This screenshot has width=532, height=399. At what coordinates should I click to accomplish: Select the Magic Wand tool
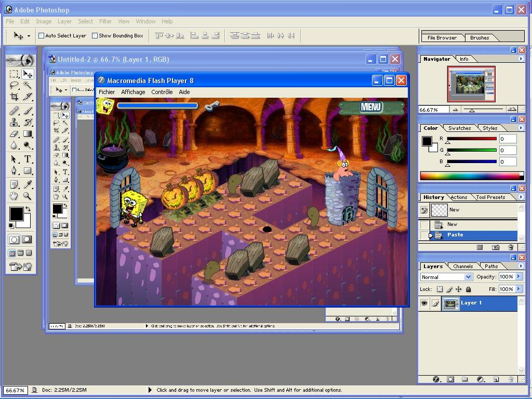click(27, 85)
